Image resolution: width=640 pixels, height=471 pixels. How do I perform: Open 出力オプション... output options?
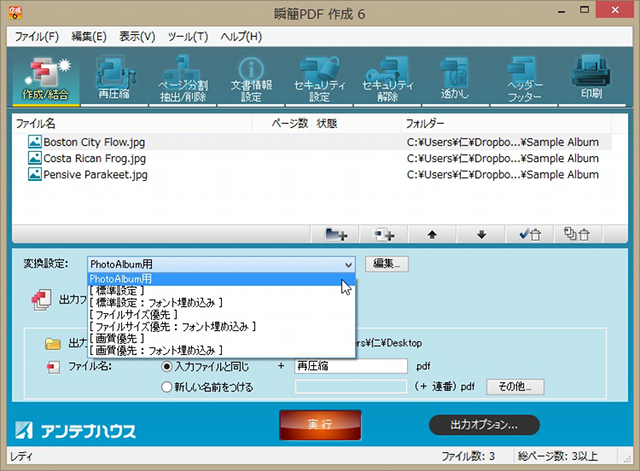point(484,425)
